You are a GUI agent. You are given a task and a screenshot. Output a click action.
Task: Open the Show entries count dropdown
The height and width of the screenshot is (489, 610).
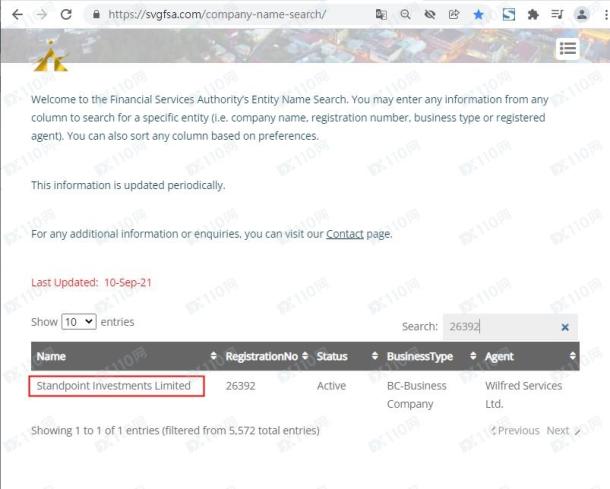click(79, 322)
